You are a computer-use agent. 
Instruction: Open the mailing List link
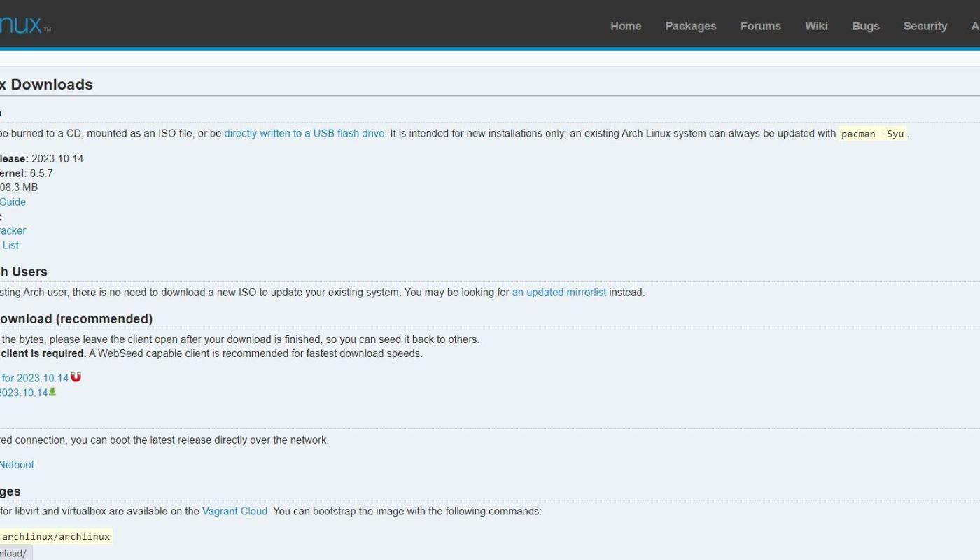coord(10,245)
